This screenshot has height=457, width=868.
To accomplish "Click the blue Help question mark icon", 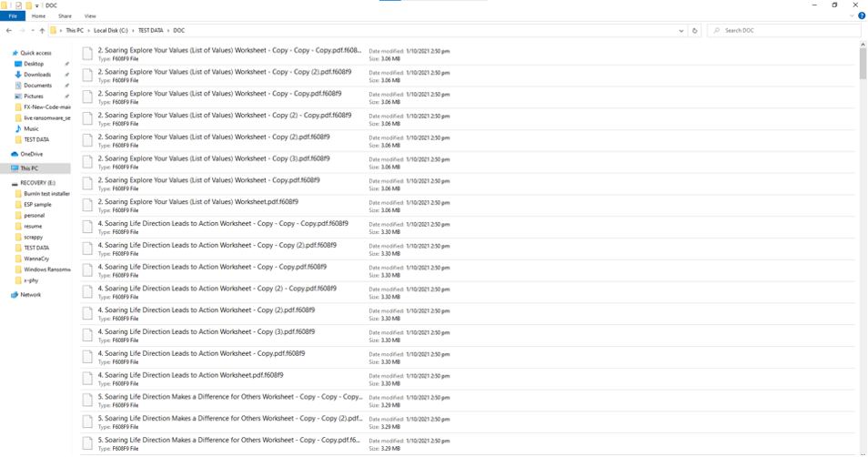I will point(861,16).
